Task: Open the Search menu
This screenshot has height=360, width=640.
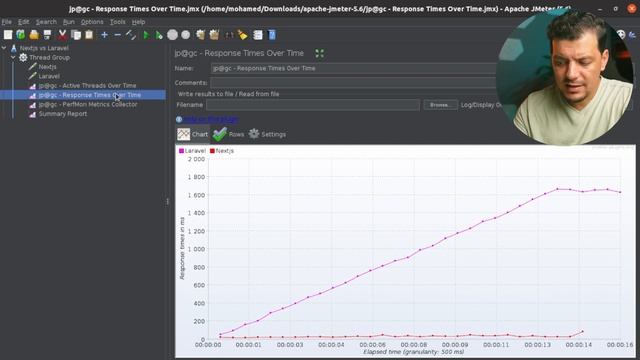Action: pos(46,22)
